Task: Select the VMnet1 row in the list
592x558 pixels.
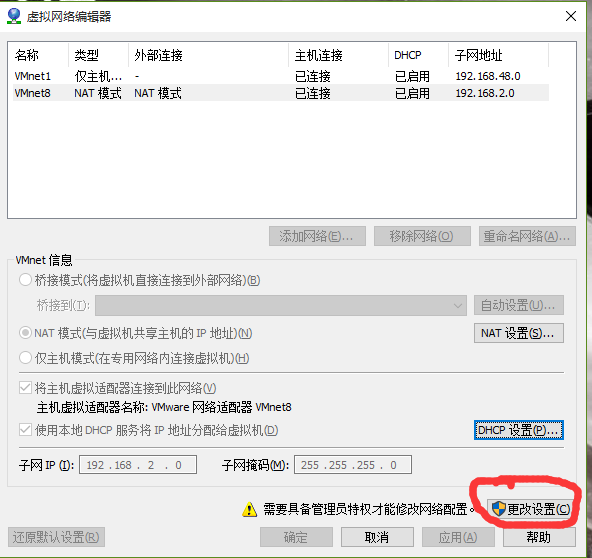Action: coord(281,76)
